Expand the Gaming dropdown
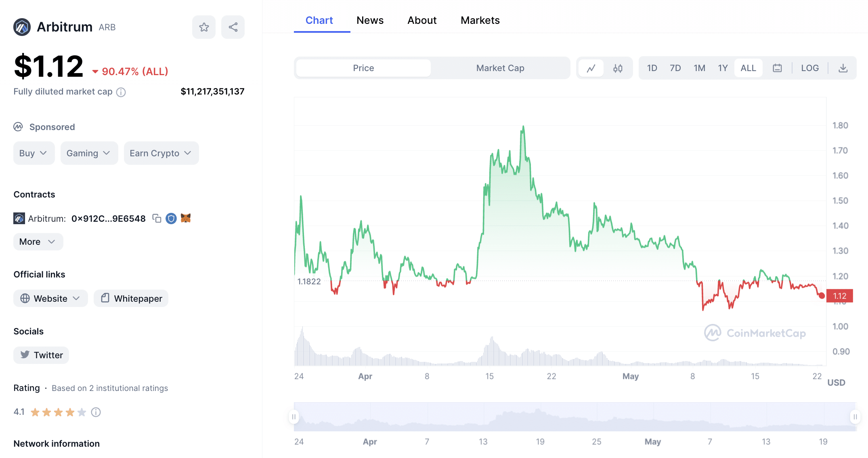 point(89,153)
